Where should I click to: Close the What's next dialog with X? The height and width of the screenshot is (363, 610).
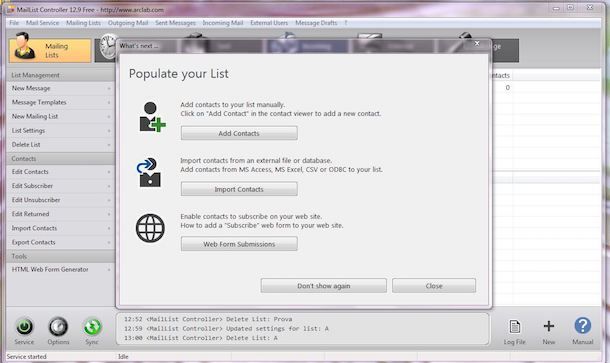477,44
